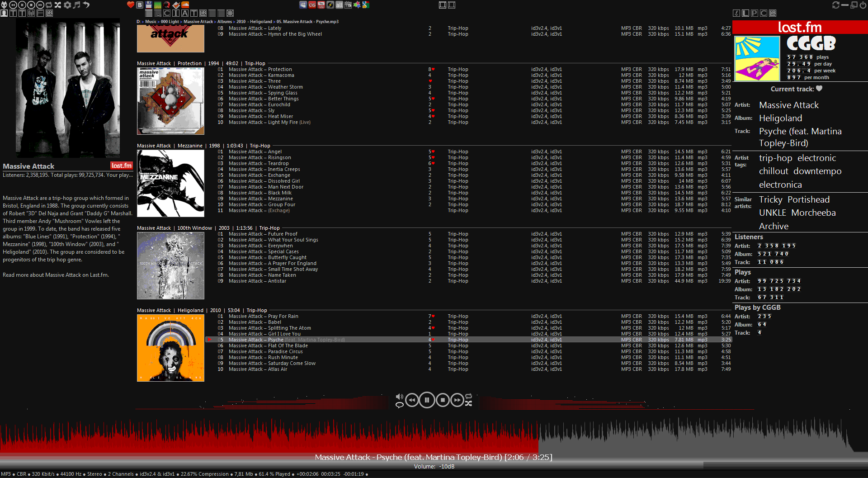Toggle shuffle beside the center next-track button

point(468,403)
